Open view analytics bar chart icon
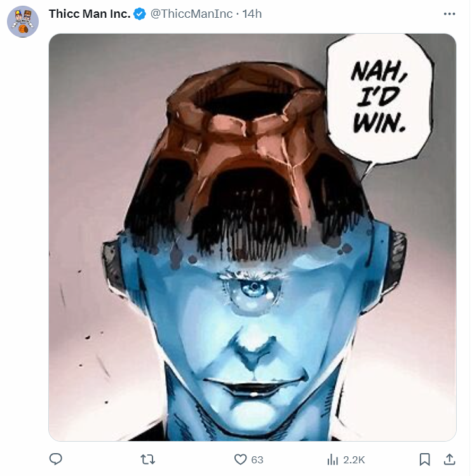 [332, 459]
